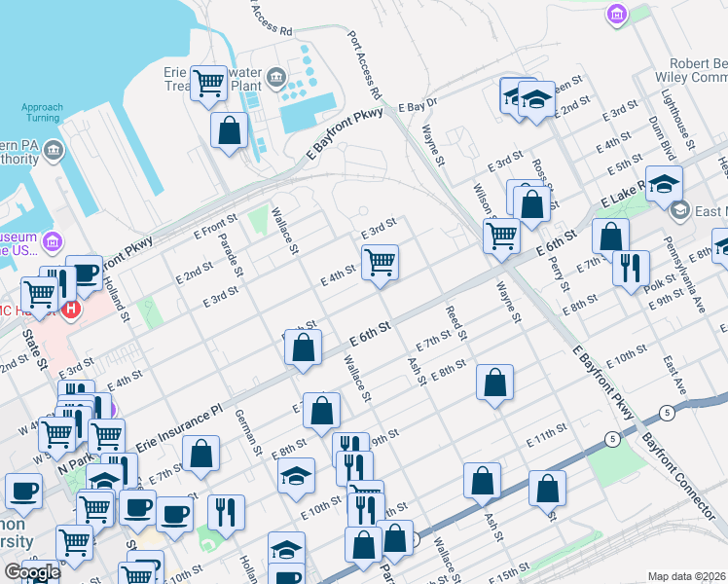Click the East school graduation cap landmark icon
The image size is (728, 584).
point(679,211)
